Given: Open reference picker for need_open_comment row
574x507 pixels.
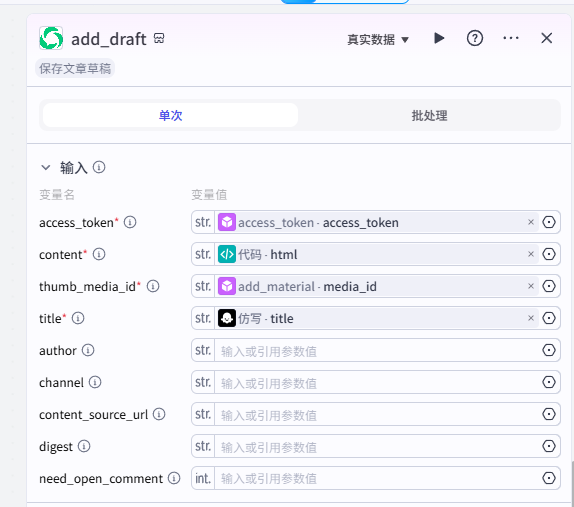Looking at the screenshot, I should 549,478.
